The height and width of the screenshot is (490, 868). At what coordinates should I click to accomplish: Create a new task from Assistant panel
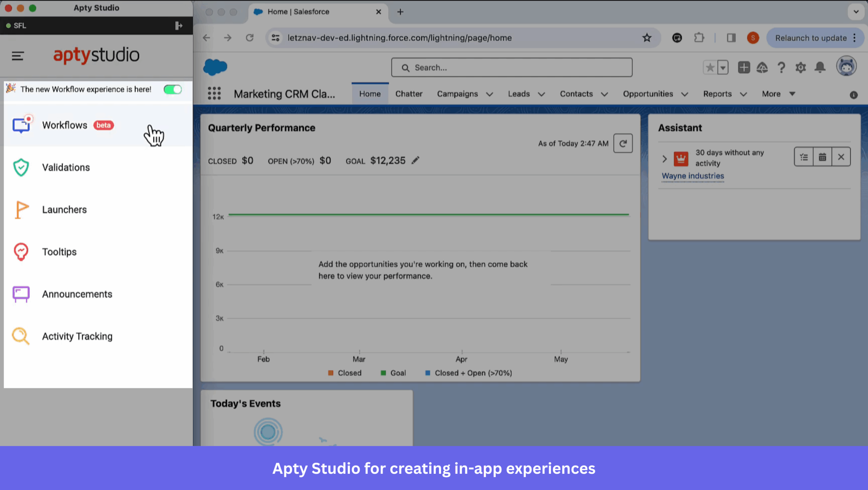click(804, 157)
